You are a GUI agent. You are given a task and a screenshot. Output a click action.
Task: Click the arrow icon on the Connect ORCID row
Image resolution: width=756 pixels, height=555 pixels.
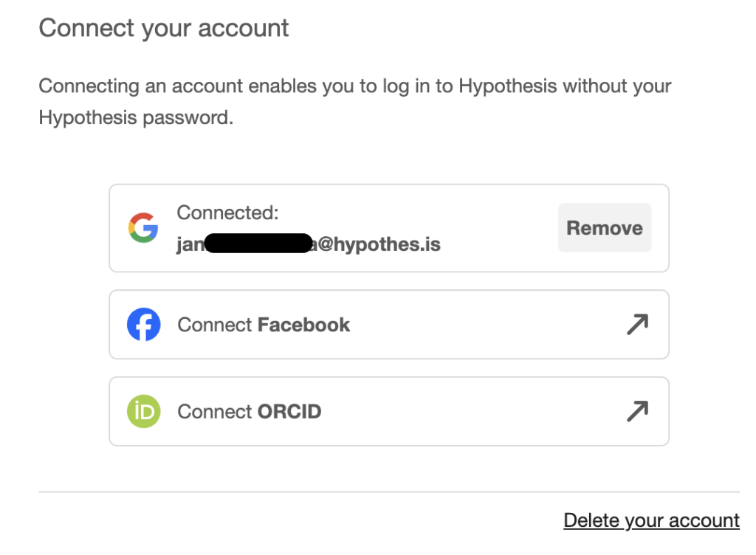(x=636, y=411)
